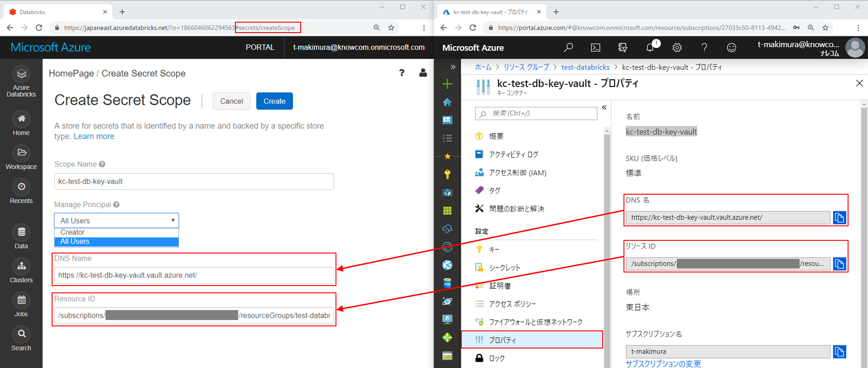
Task: Click green plus create resource icon
Action: click(447, 84)
